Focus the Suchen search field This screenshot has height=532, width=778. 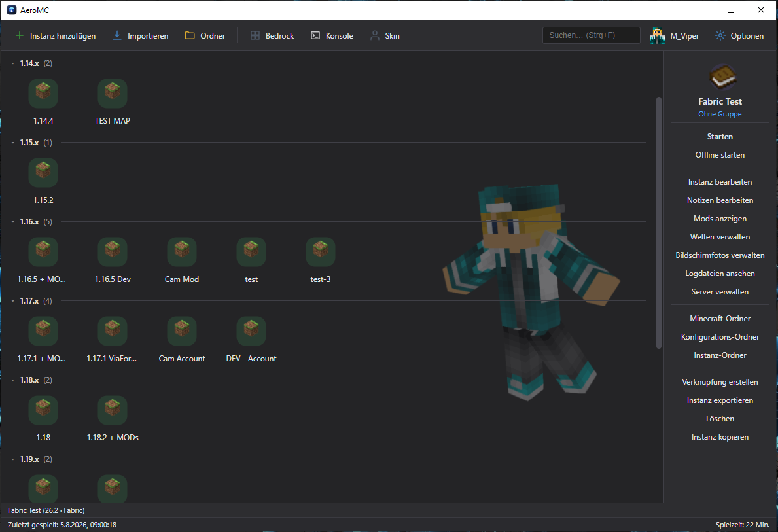(592, 35)
